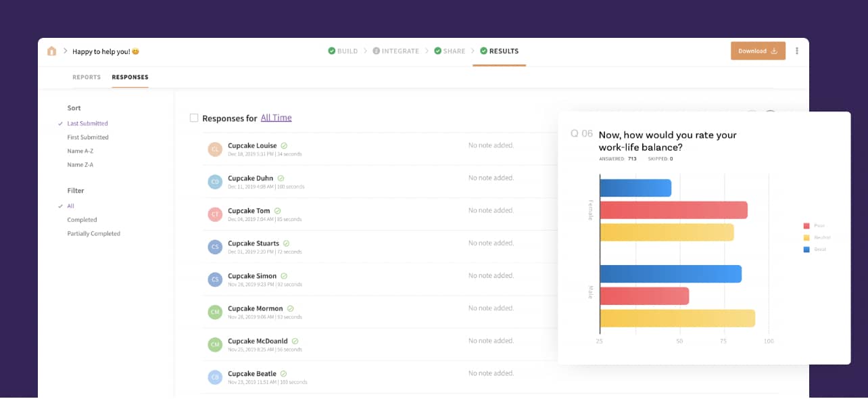
Task: Sort responses by Name A-Z
Action: (x=80, y=151)
